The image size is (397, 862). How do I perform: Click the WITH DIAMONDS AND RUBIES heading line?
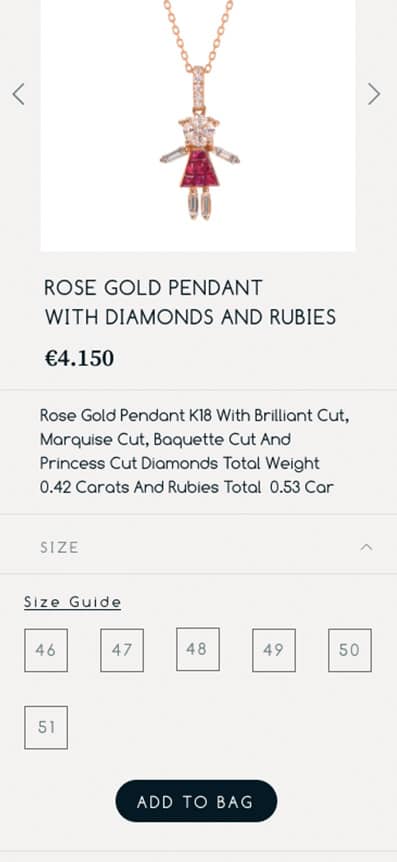[x=190, y=317]
